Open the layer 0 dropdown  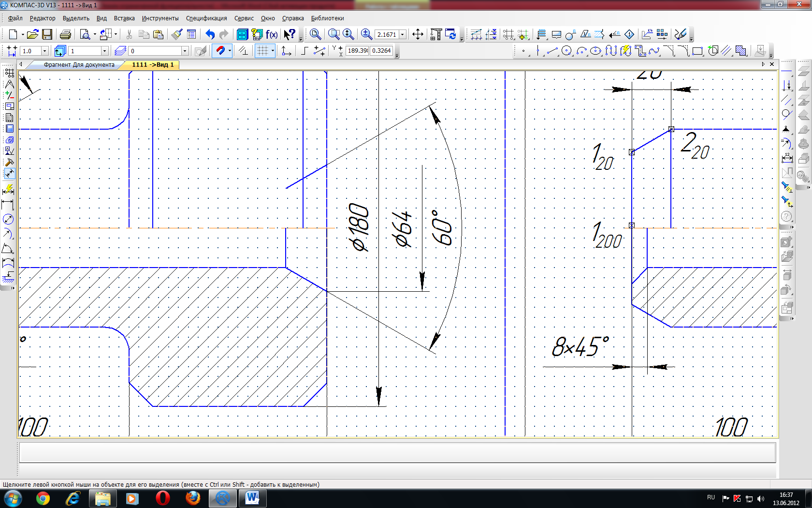[185, 51]
